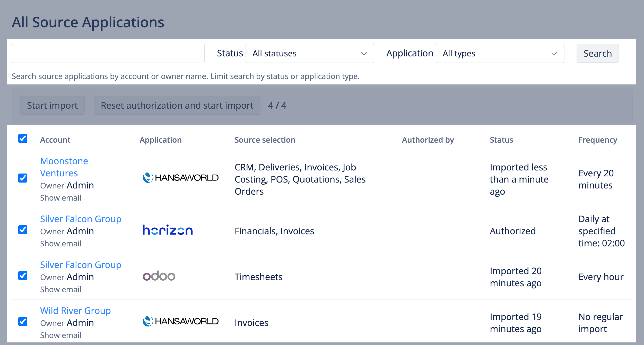The image size is (644, 345).
Task: Open the Status 'All statuses' dropdown
Action: pos(310,54)
